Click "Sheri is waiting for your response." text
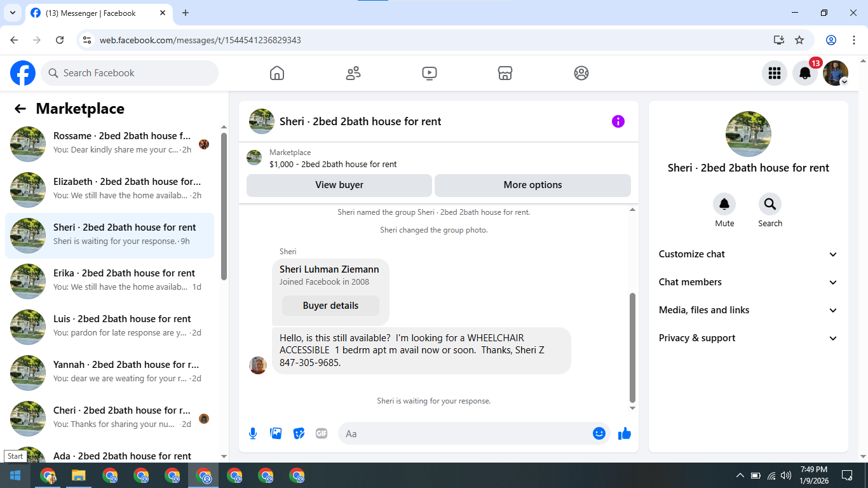 coord(433,401)
